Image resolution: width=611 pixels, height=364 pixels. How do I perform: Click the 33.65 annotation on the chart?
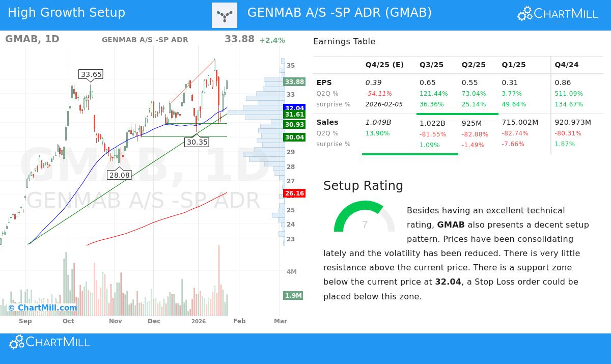point(91,74)
